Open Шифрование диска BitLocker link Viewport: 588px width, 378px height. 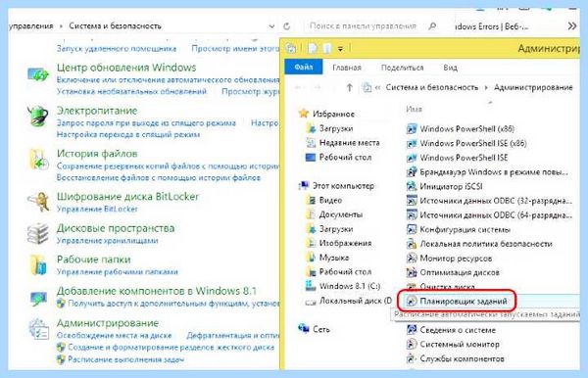(127, 196)
